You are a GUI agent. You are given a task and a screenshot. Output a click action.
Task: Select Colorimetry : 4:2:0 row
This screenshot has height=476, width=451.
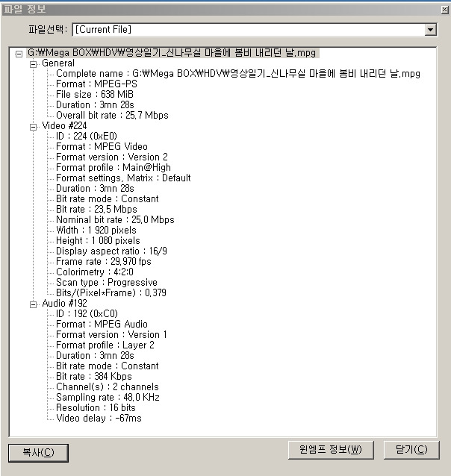click(95, 272)
